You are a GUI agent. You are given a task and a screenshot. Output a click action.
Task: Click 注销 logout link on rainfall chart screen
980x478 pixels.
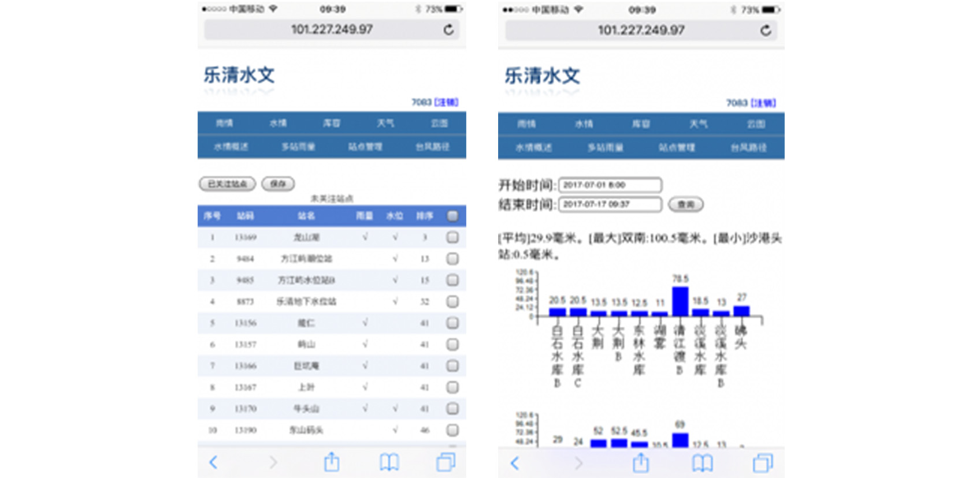(763, 103)
